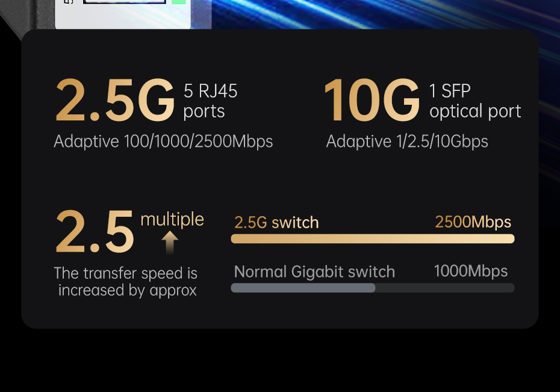Click the gray filled Gigabit bar

(303, 288)
